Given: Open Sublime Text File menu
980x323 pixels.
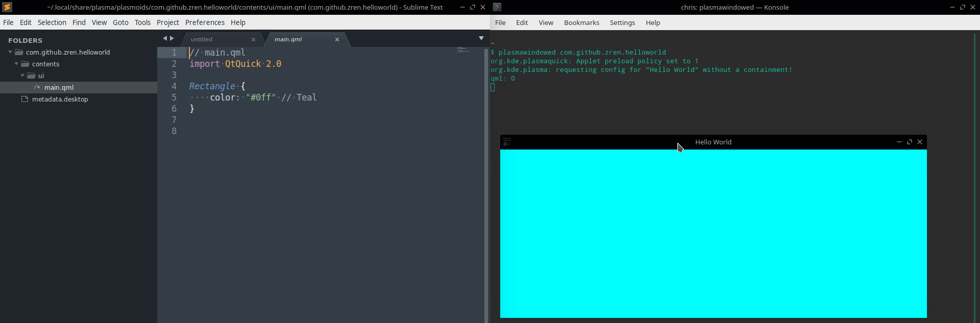Looking at the screenshot, I should tap(8, 22).
